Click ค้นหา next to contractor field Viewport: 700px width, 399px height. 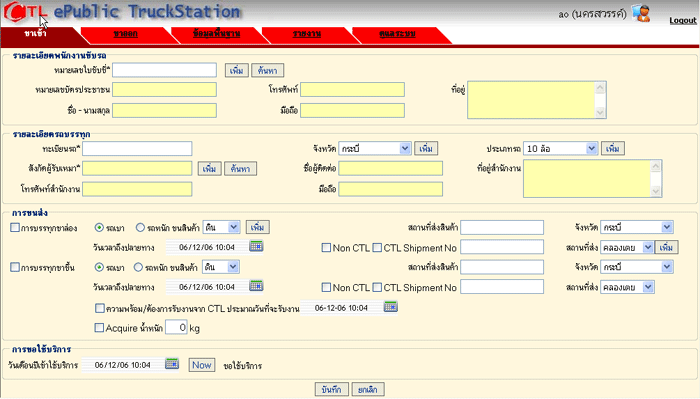click(x=240, y=169)
